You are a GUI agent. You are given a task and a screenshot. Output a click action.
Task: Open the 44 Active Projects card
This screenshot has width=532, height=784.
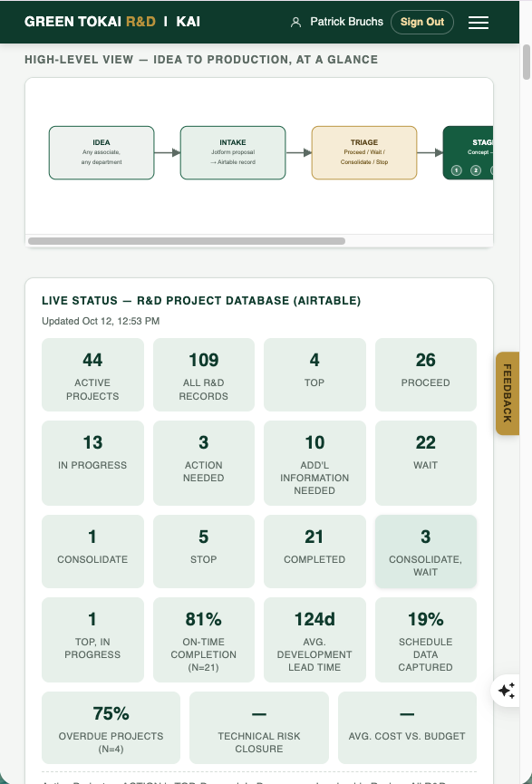[x=92, y=374]
